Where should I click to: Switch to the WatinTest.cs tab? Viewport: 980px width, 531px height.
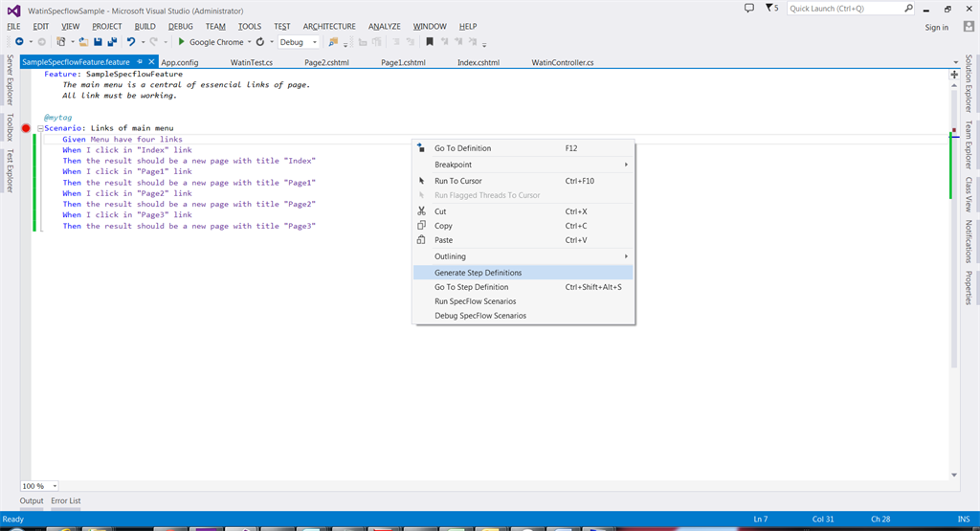tap(252, 63)
